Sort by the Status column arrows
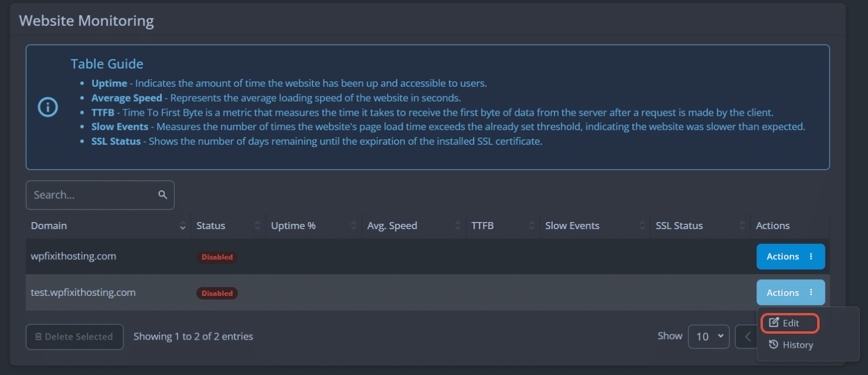Image resolution: width=868 pixels, height=375 pixels. (x=257, y=226)
